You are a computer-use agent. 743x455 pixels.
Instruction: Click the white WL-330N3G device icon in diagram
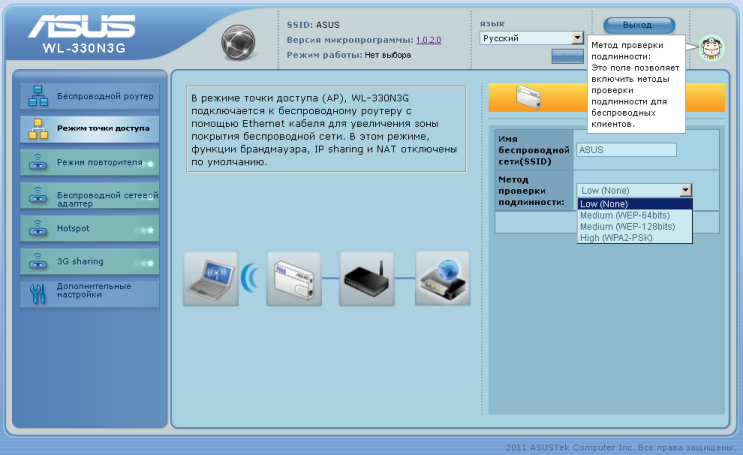[x=294, y=279]
